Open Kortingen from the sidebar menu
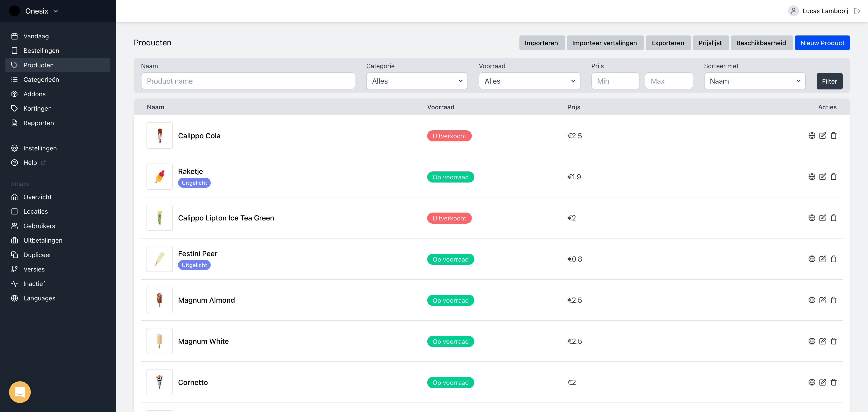The height and width of the screenshot is (412, 868). tap(37, 108)
